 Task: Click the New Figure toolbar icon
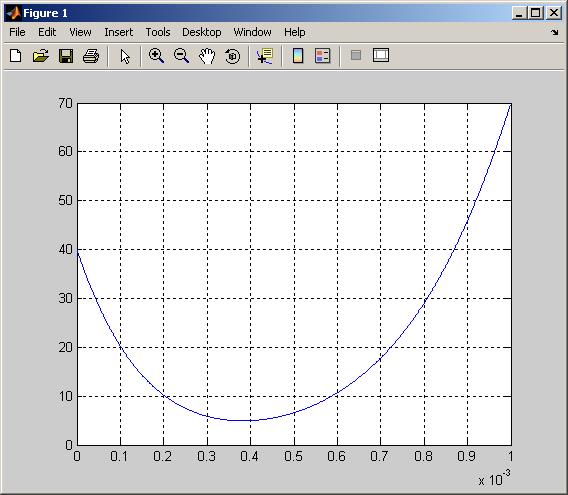16,56
